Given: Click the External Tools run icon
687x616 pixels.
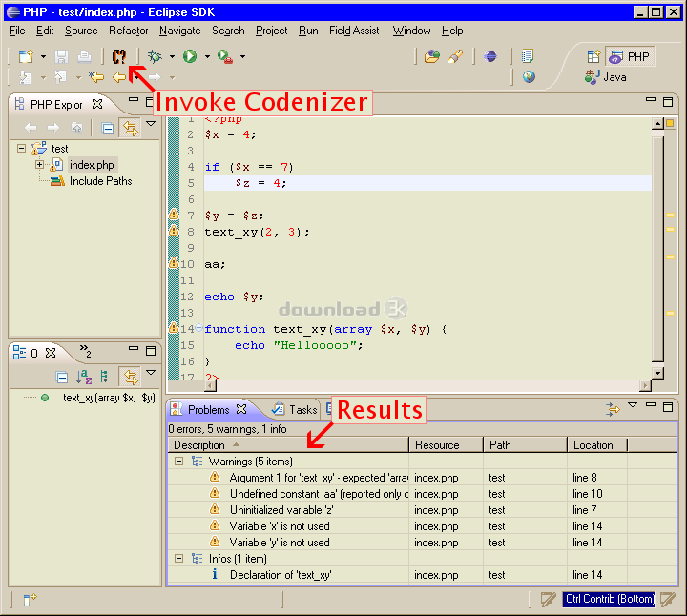Looking at the screenshot, I should pos(225,56).
